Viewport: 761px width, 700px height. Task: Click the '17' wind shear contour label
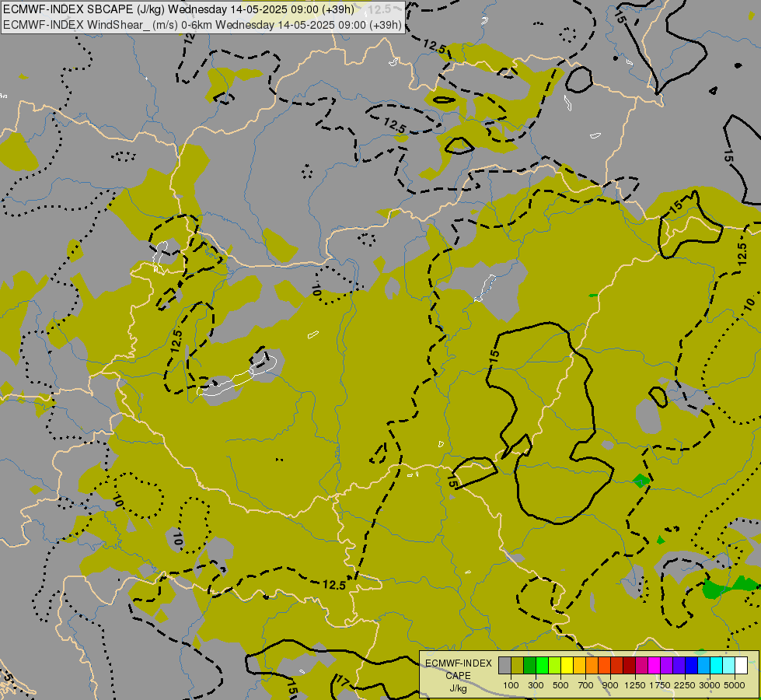[342, 681]
